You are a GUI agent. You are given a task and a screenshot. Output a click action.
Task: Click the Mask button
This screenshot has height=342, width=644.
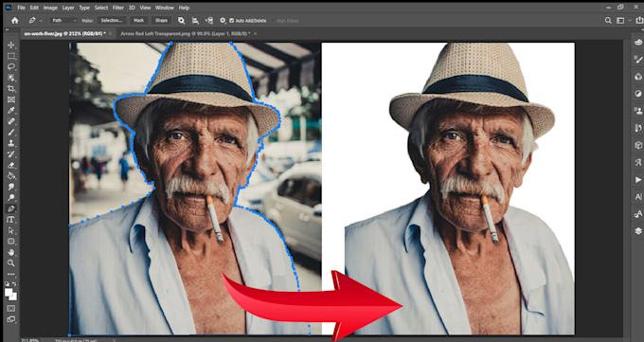(139, 20)
